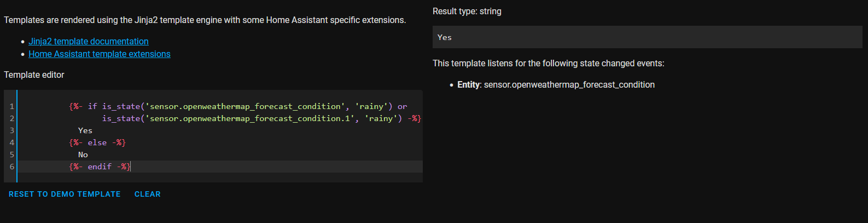The height and width of the screenshot is (223, 868).
Task: Click the 'if' keyword on line 1
Action: point(92,106)
